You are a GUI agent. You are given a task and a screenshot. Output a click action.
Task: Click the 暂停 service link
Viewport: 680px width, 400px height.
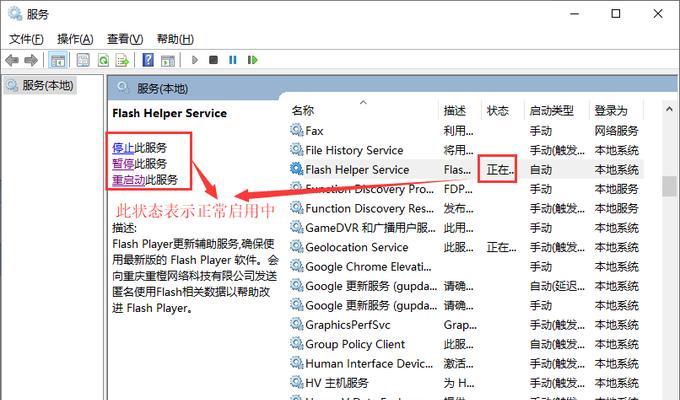point(123,164)
